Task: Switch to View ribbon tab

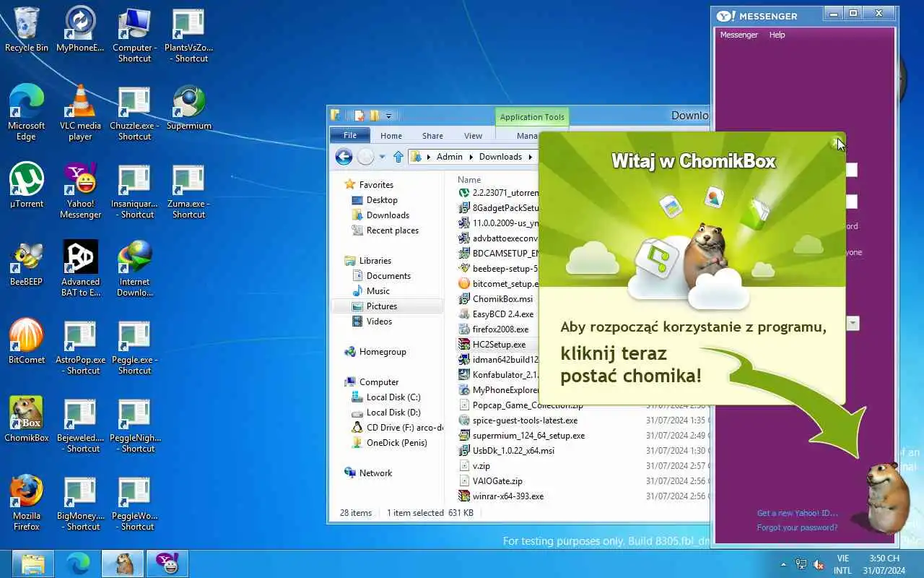Action: [473, 135]
